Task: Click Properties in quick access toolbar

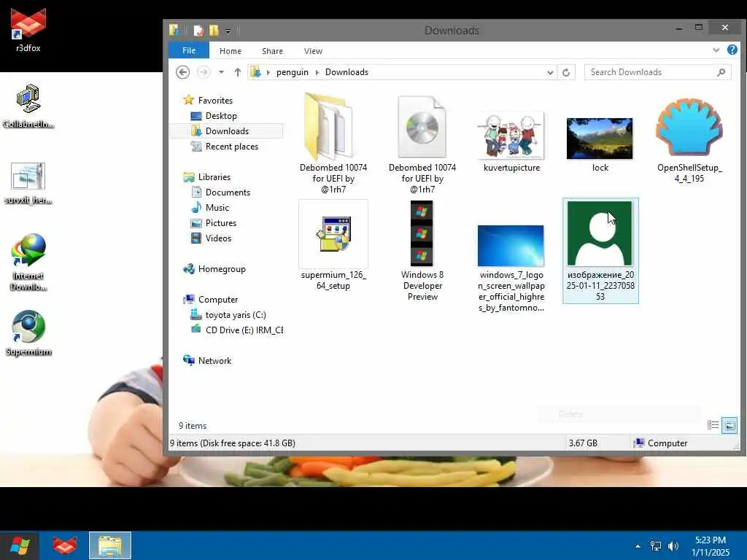Action: coord(198,31)
